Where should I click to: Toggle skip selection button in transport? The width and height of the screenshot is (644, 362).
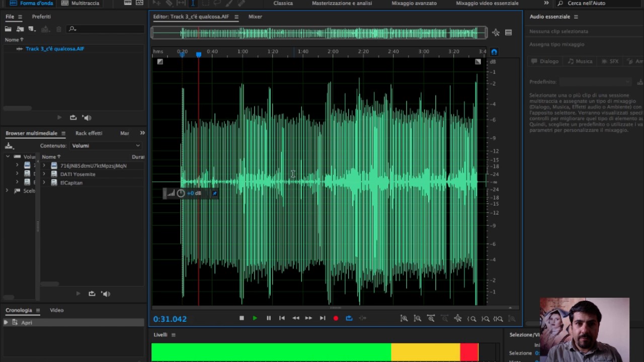coord(363,318)
